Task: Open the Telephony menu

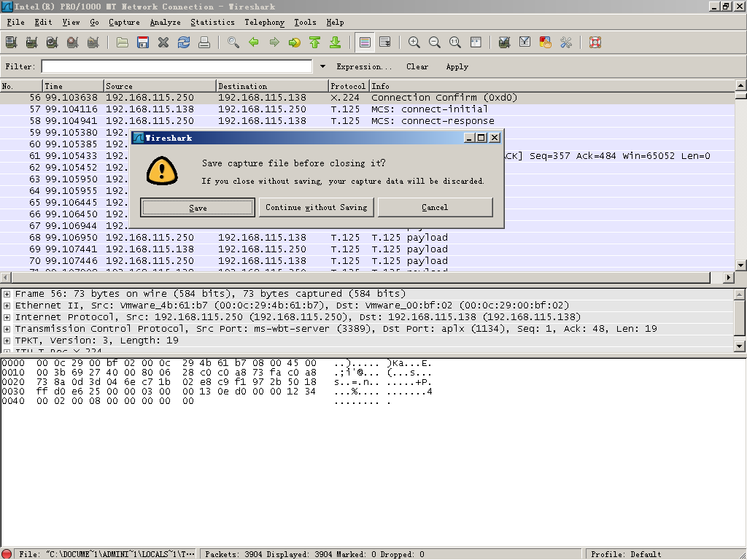Action: pos(264,23)
